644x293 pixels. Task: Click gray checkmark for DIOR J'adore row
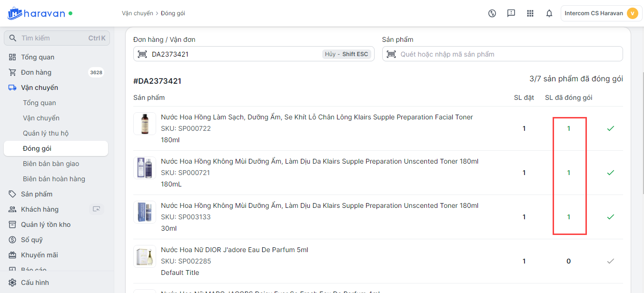click(x=611, y=261)
